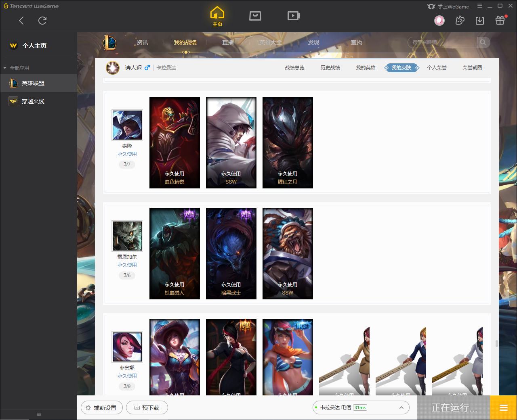The width and height of the screenshot is (517, 420).
Task: Open the 腥红之月 skin card
Action: (288, 142)
